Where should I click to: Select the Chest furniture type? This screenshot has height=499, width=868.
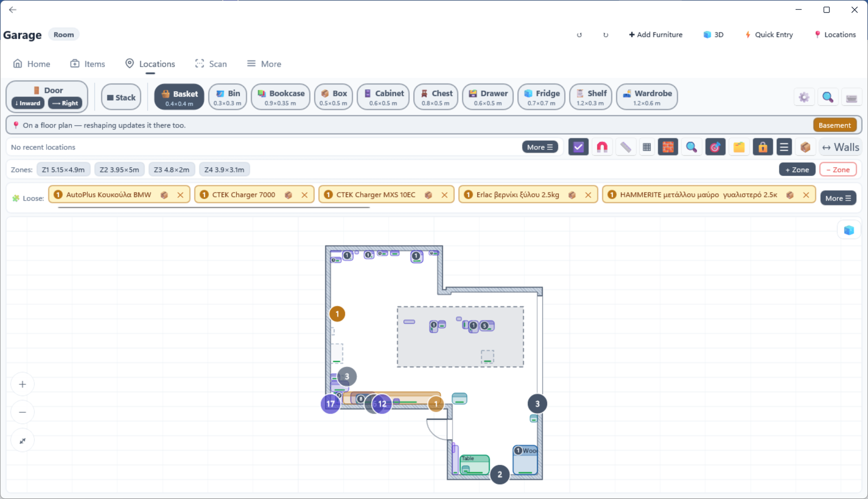(436, 97)
